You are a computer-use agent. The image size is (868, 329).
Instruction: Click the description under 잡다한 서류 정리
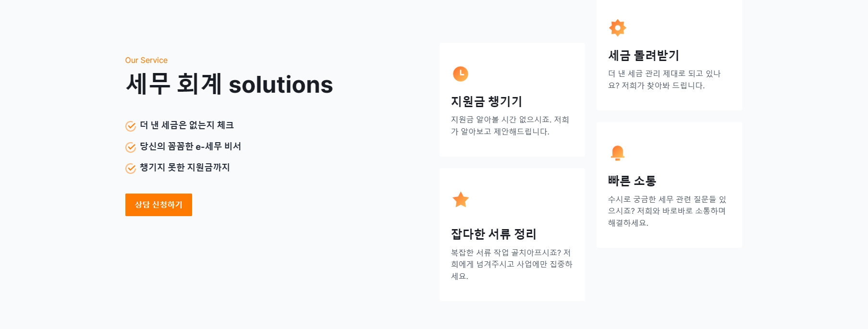(512, 264)
